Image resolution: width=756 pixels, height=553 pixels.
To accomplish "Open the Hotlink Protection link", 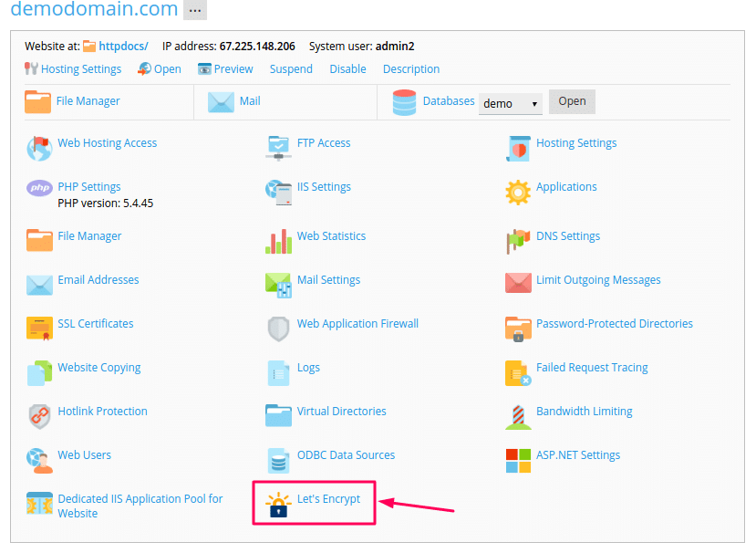I will pos(103,412).
